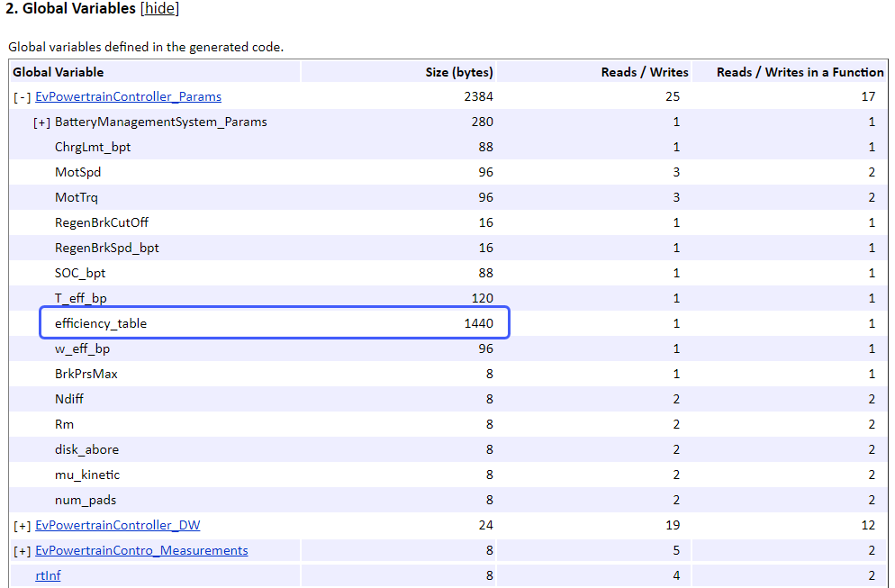Select the MotSpd variable row
Image resolution: width=895 pixels, height=588 pixels.
[76, 172]
